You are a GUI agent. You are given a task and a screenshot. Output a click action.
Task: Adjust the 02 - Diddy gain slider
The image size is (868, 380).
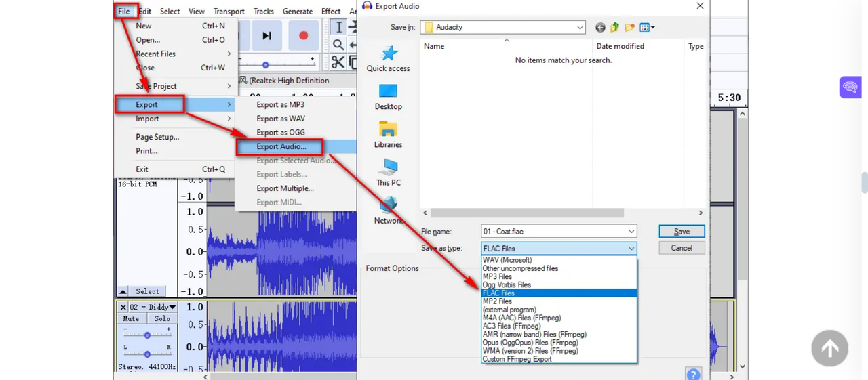[147, 335]
